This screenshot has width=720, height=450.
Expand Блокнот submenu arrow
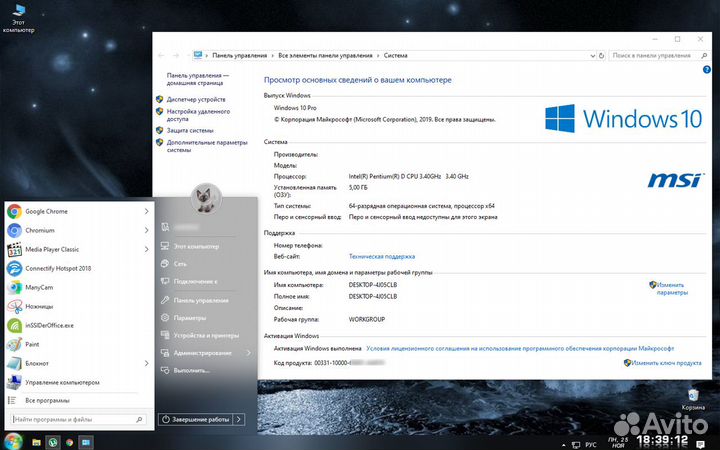(x=146, y=363)
